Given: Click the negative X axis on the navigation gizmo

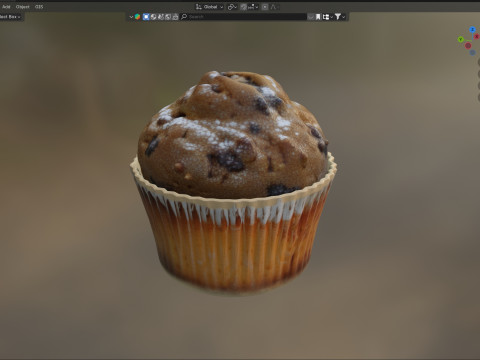Looking at the screenshot, I should (468, 46).
